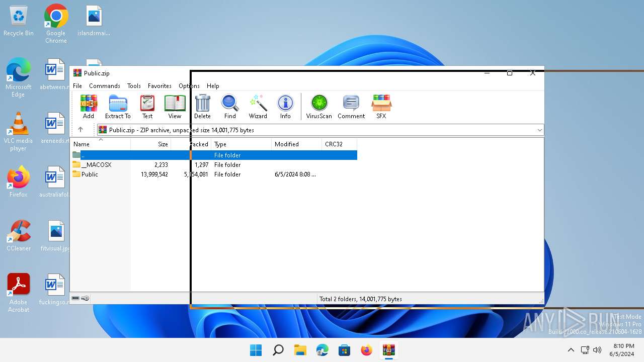Open the Firefox desktop shortcut

tap(19, 182)
